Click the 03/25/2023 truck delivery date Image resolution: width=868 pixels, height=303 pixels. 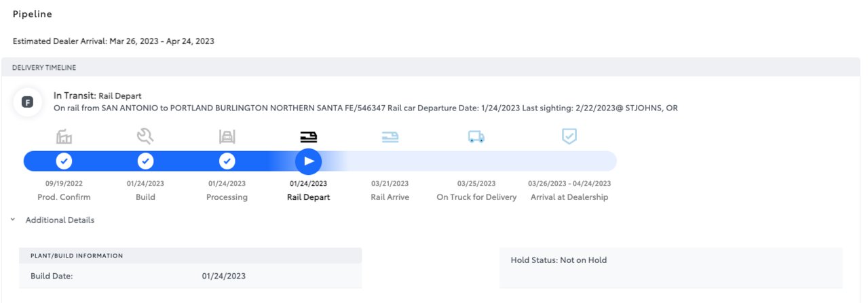(x=476, y=184)
